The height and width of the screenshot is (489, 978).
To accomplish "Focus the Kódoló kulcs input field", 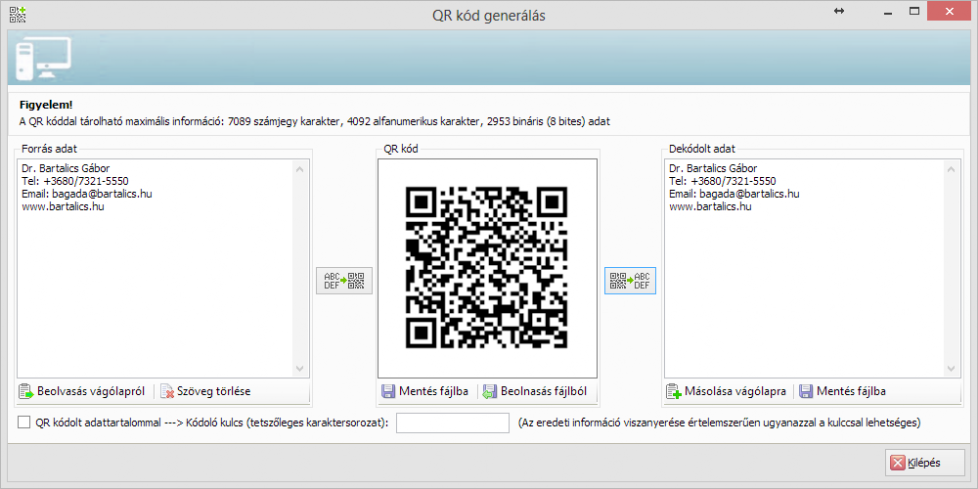I will pyautogui.click(x=453, y=423).
